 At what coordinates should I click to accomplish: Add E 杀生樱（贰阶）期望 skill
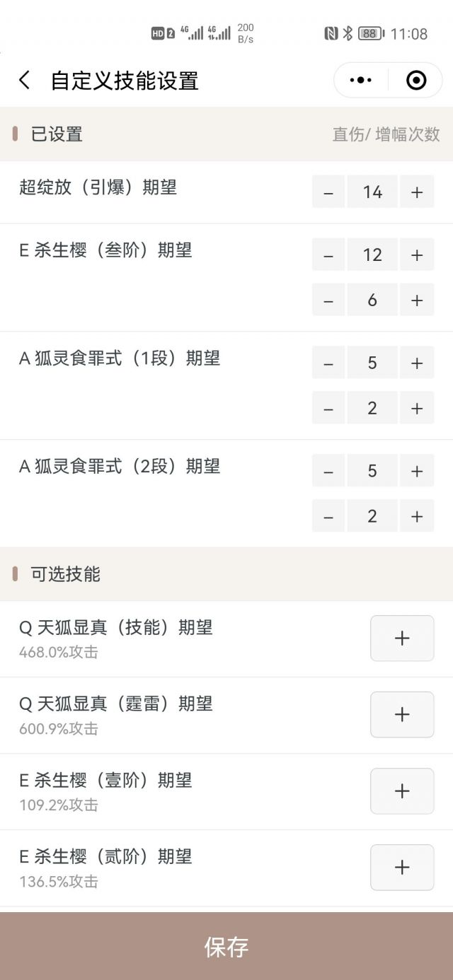coord(402,868)
